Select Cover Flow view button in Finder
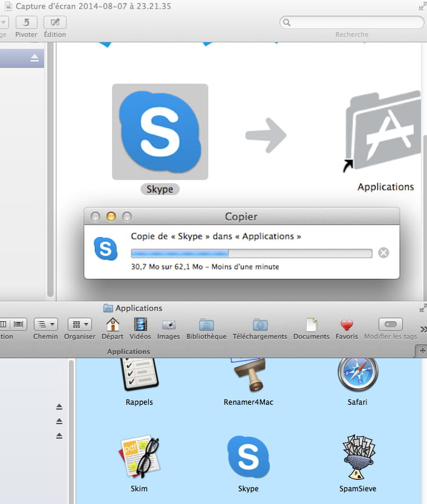 [18, 324]
